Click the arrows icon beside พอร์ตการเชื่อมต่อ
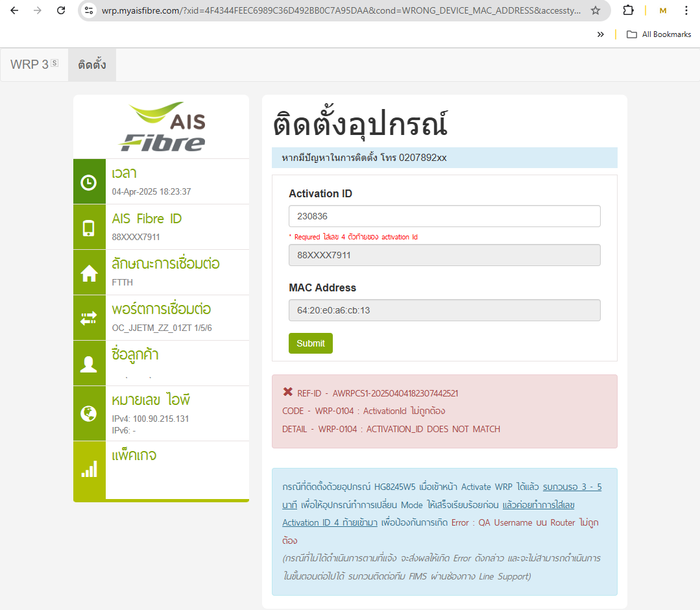700x610 pixels. tap(88, 319)
